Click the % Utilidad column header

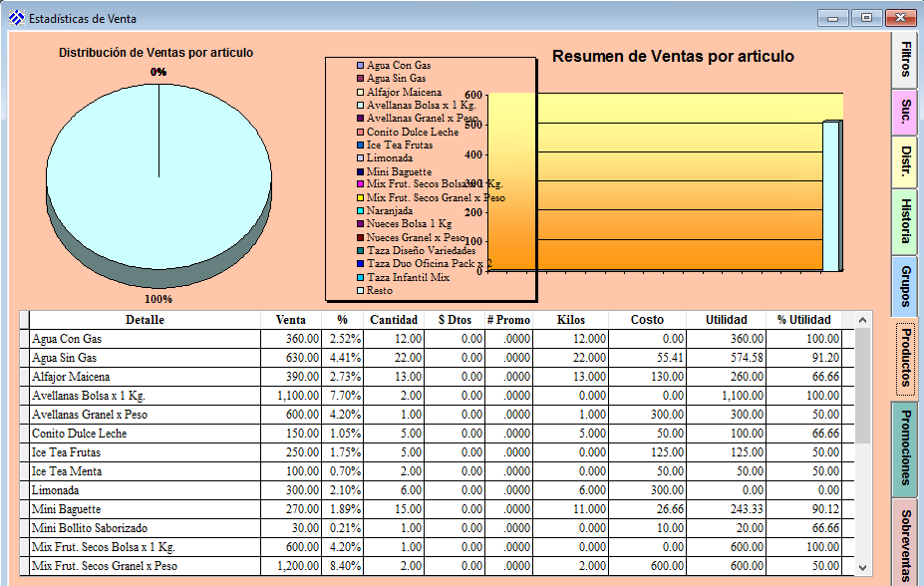click(x=803, y=320)
